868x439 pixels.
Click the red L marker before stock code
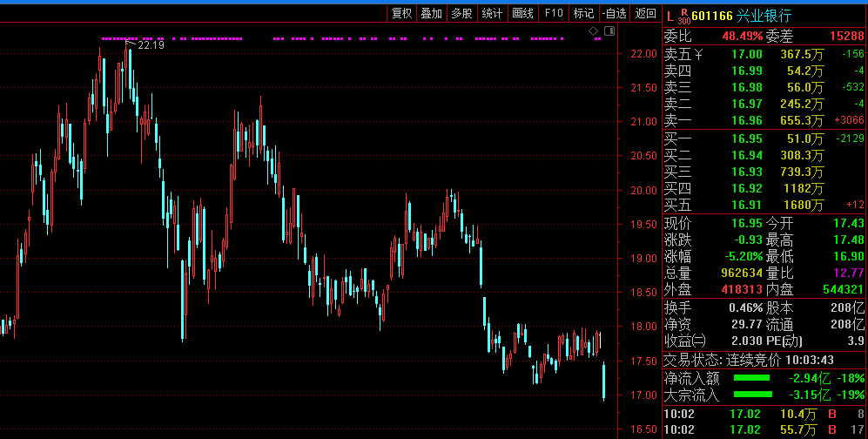[x=670, y=16]
